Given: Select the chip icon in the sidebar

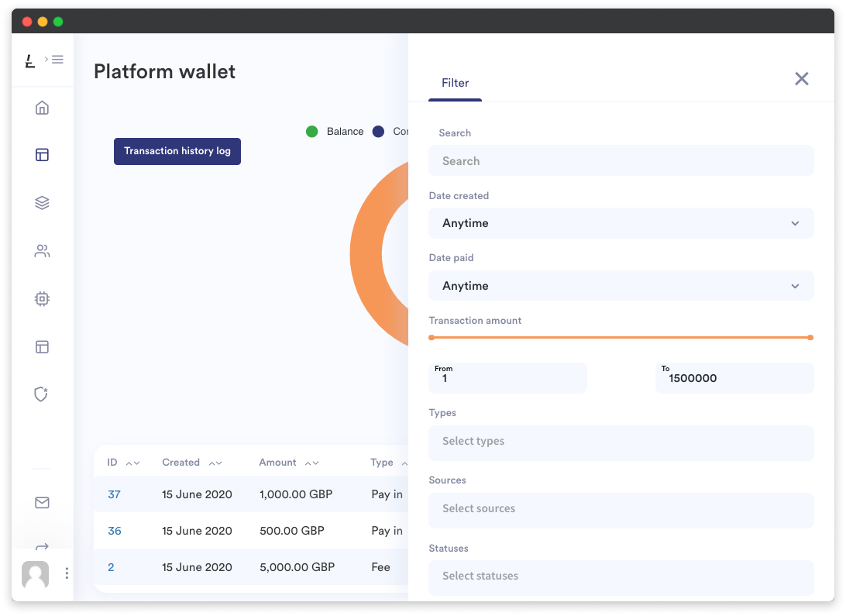Looking at the screenshot, I should pyautogui.click(x=41, y=298).
